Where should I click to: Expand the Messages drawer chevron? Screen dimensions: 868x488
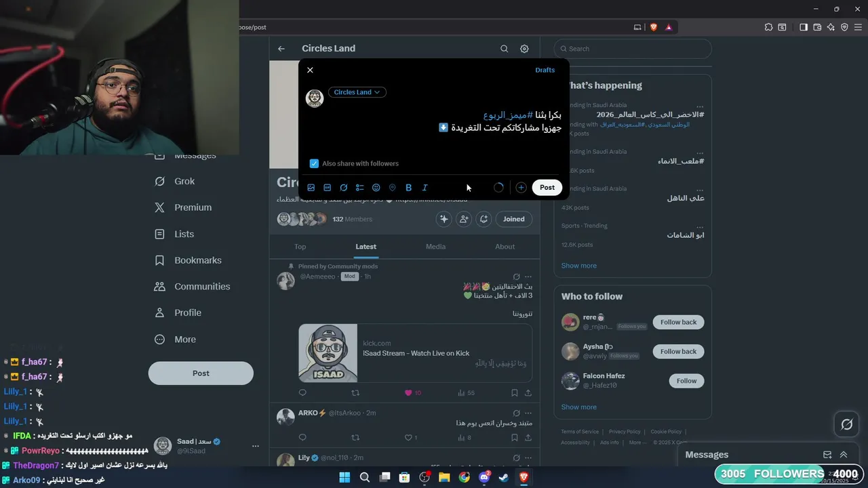click(x=844, y=455)
